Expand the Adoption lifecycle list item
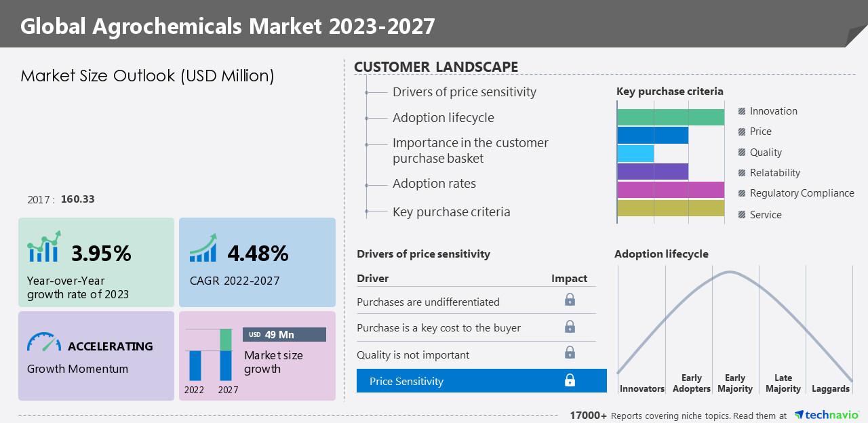The width and height of the screenshot is (868, 423). tap(443, 118)
